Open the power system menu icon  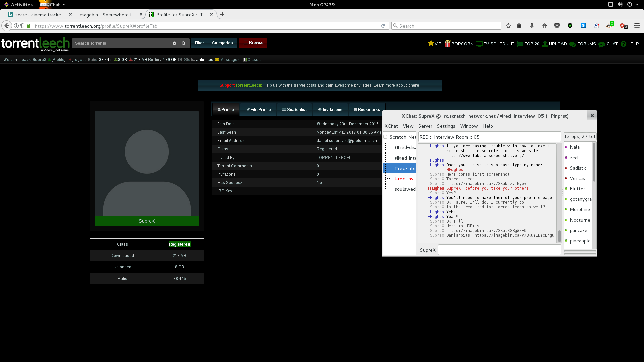click(x=630, y=4)
